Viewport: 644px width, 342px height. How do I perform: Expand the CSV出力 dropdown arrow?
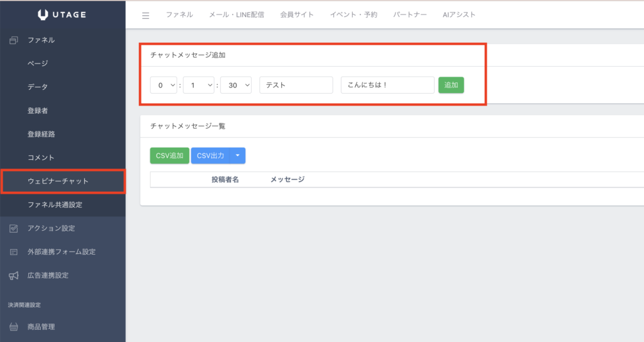(237, 156)
